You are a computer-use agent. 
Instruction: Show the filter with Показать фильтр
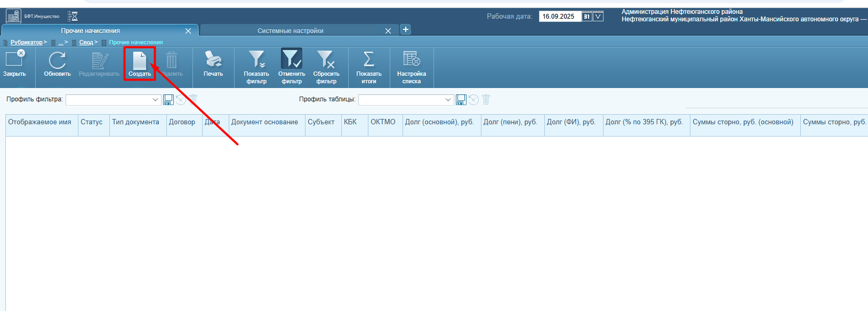pos(256,67)
